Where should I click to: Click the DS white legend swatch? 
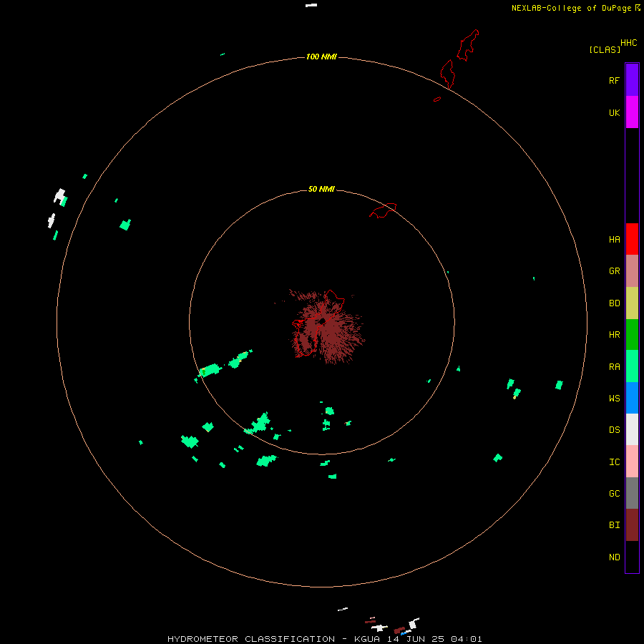pos(632,429)
